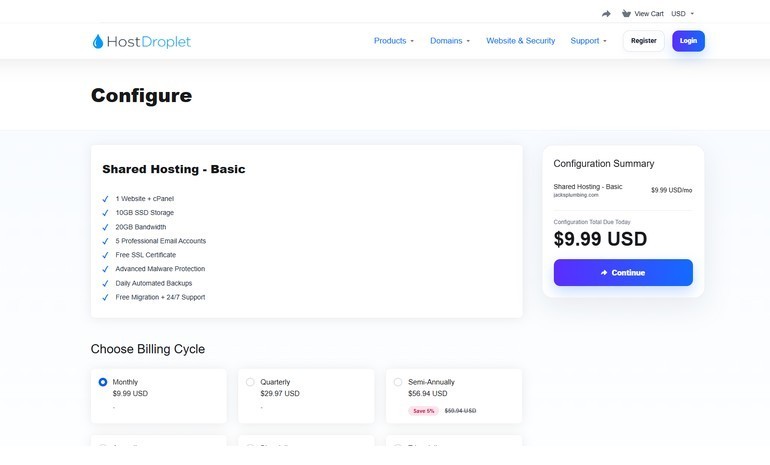The width and height of the screenshot is (770, 465).
Task: Select the Semi-Annually billing cycle radio
Action: click(x=398, y=382)
